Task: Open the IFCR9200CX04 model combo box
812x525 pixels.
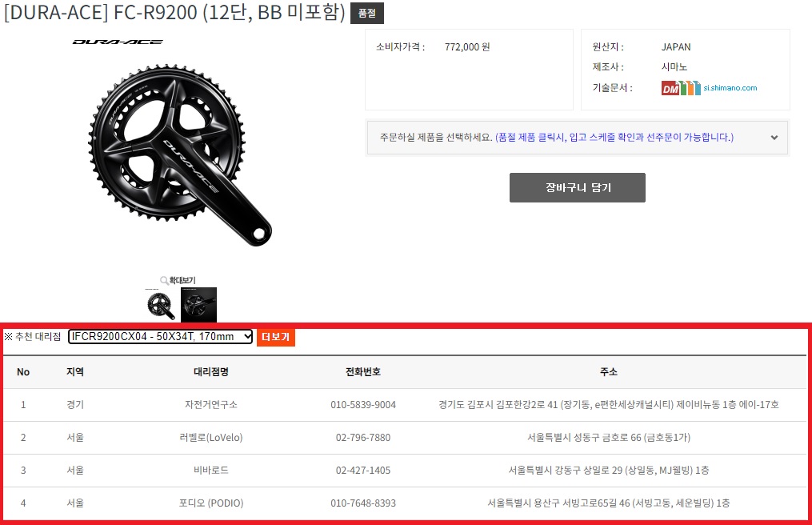Action: [x=161, y=336]
